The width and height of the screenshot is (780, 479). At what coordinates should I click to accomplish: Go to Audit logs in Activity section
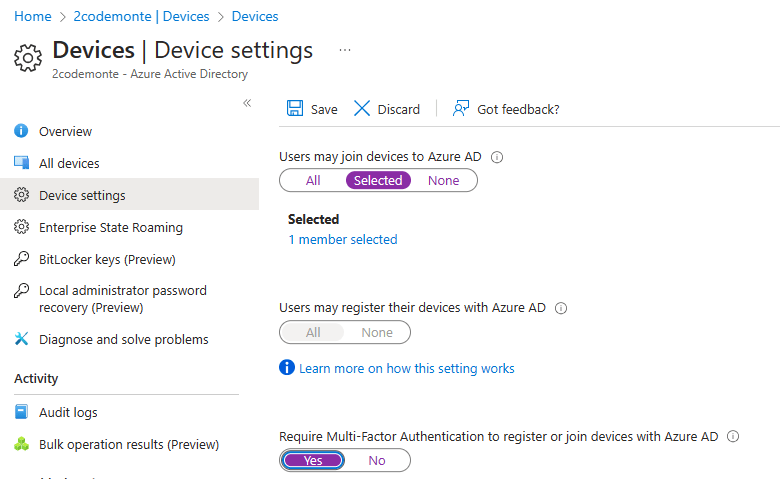68,413
